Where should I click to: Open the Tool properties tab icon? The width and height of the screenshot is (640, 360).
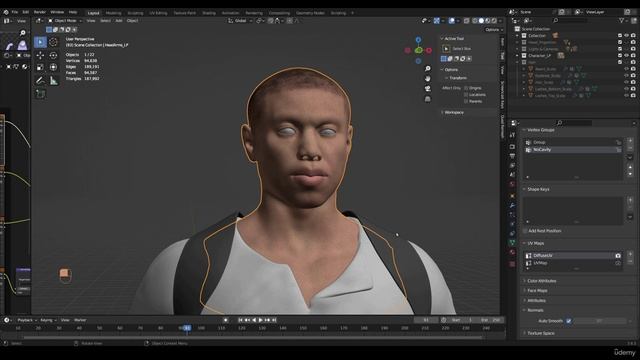tap(513, 135)
